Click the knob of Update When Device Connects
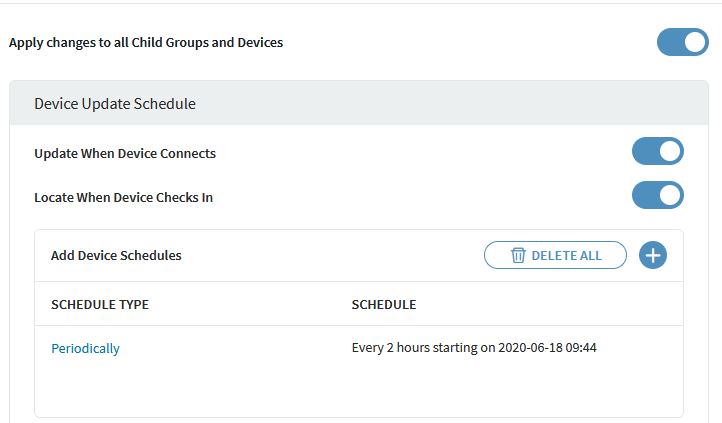 coord(670,152)
